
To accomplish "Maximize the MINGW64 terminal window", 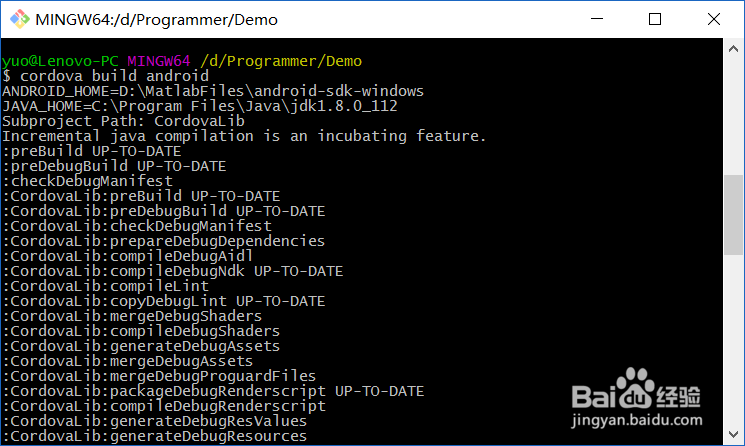I will point(655,19).
